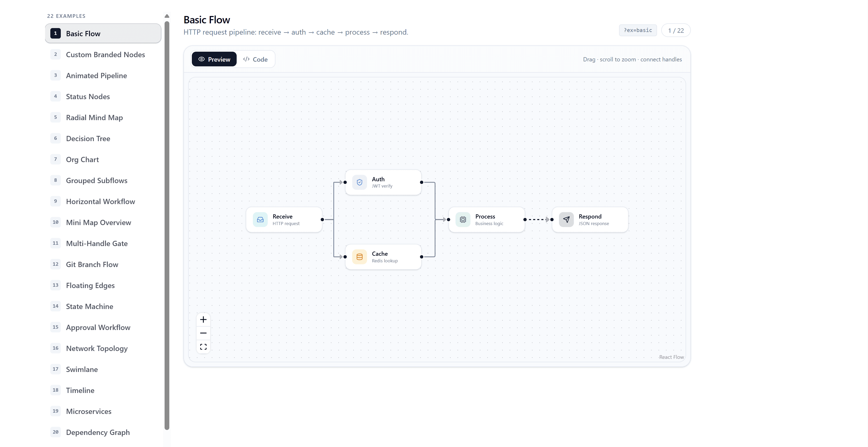The height and width of the screenshot is (447, 868).
Task: Switch to the Preview tab
Action: pyautogui.click(x=214, y=59)
